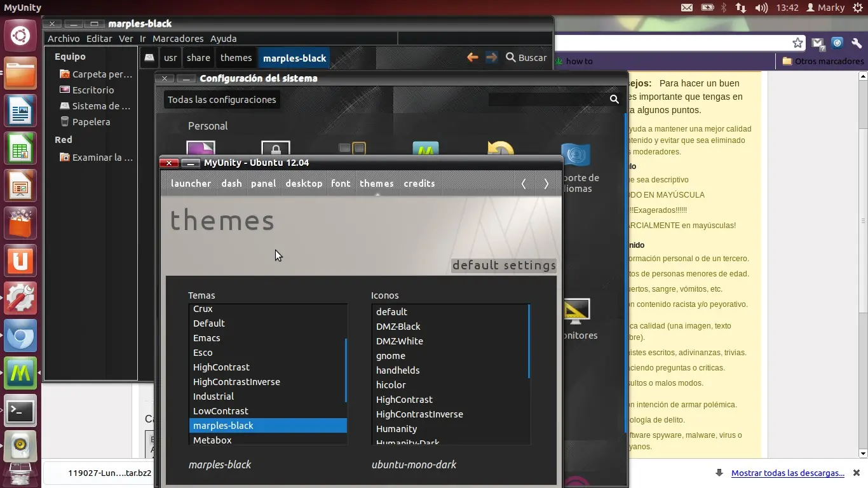Viewport: 868px width, 488px height.
Task: Click the volume indicator in the top panel
Action: click(762, 8)
